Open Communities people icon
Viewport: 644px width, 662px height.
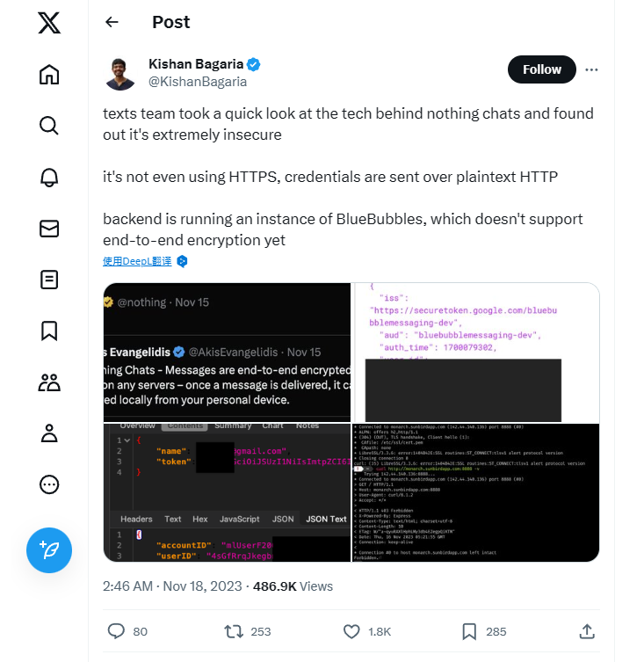point(49,382)
